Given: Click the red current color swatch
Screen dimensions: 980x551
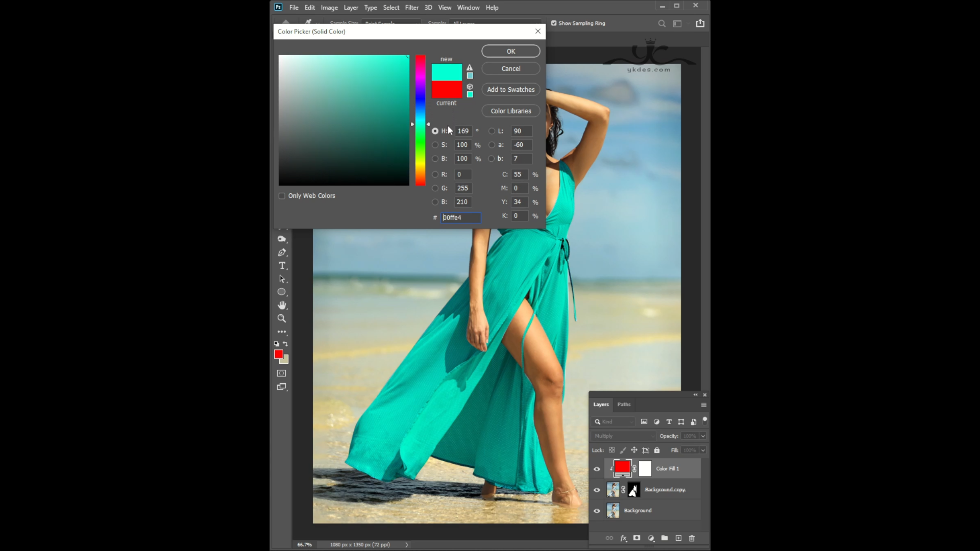Looking at the screenshot, I should click(447, 90).
